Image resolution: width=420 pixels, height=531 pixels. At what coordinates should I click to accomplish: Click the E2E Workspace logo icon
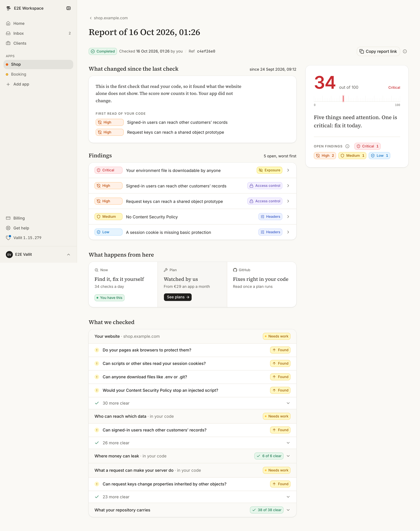pyautogui.click(x=9, y=8)
